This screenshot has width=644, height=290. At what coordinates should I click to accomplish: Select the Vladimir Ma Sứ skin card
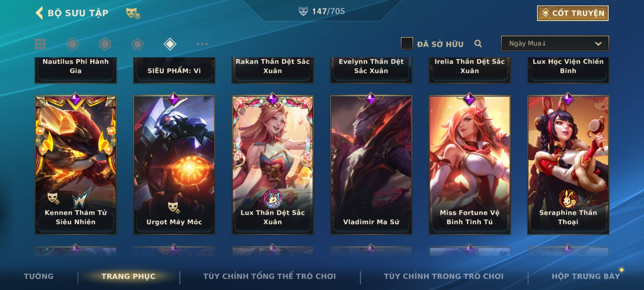tap(371, 165)
